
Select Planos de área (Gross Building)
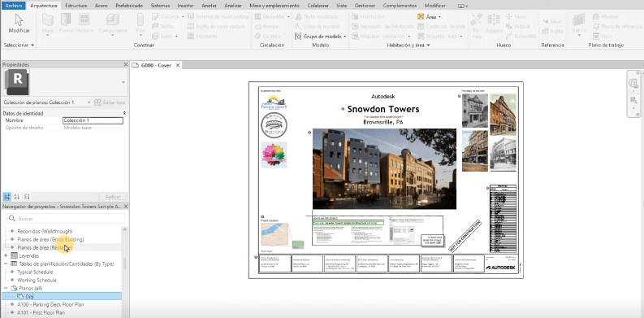click(x=50, y=239)
